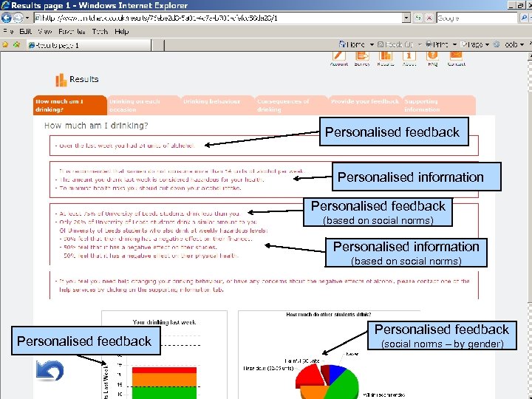Open the Tools dropdown in command bar
This screenshot has width=532, height=399.
[x=522, y=45]
